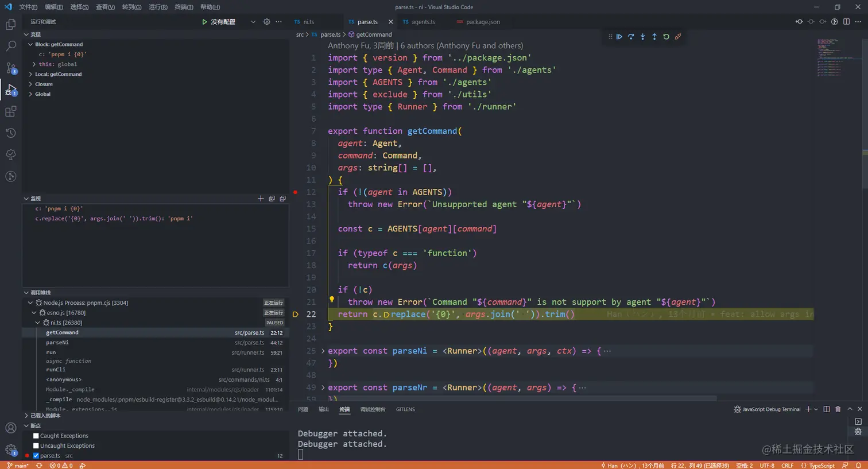Unfold the parseNr block at line 49
Image resolution: width=868 pixels, height=469 pixels.
tap(323, 387)
